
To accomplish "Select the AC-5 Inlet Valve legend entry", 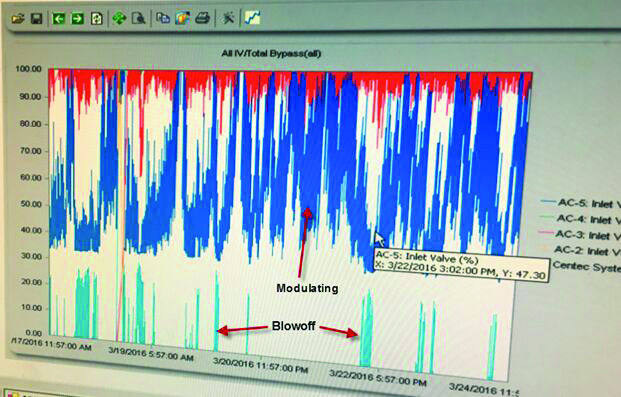I will pyautogui.click(x=581, y=203).
